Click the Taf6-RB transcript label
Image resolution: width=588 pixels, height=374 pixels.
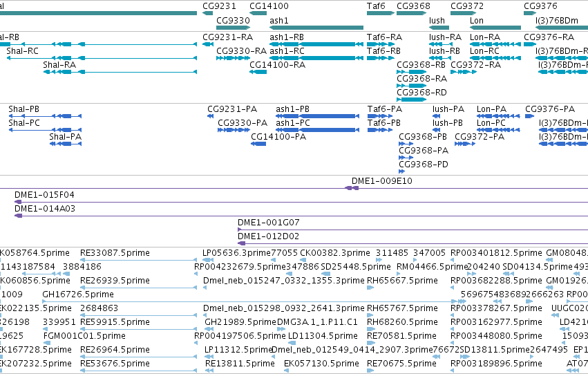[383, 50]
